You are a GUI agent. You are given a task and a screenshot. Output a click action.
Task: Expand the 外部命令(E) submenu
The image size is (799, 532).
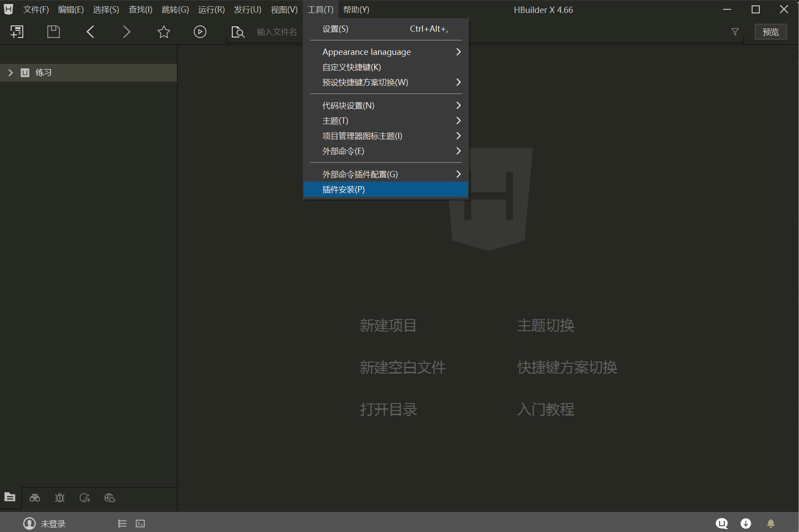pyautogui.click(x=342, y=151)
